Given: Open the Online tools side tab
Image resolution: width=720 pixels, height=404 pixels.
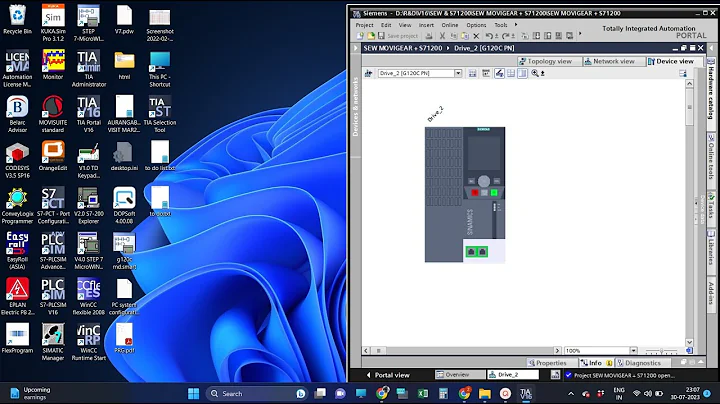Looking at the screenshot, I should point(711,157).
